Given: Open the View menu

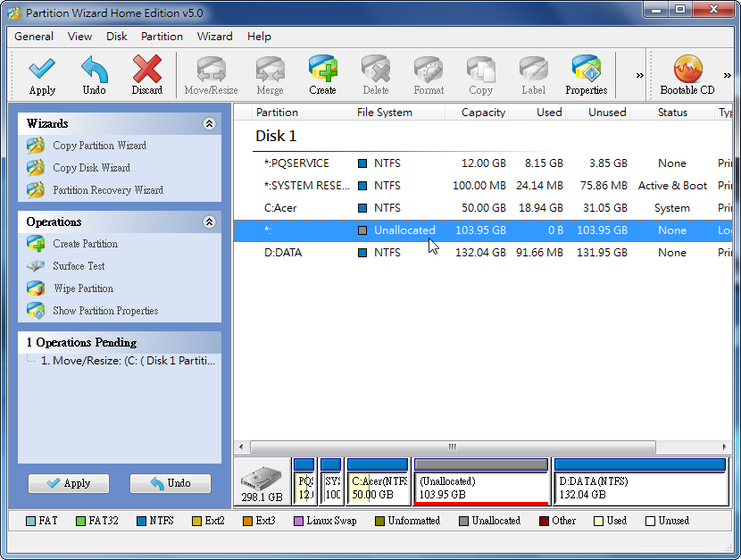Looking at the screenshot, I should pyautogui.click(x=79, y=37).
